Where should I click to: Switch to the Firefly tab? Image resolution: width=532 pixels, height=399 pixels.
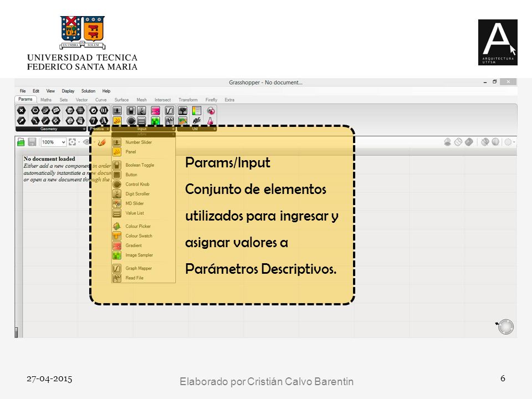(x=211, y=100)
